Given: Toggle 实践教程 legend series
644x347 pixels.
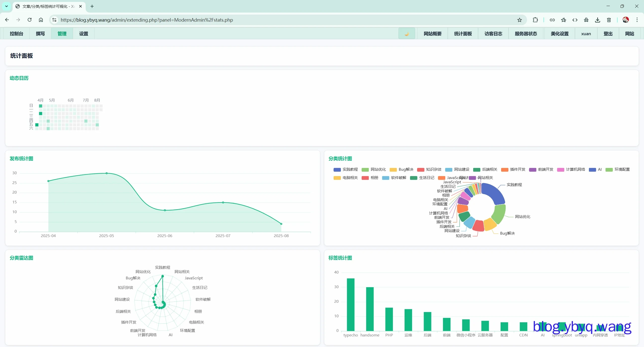Looking at the screenshot, I should pyautogui.click(x=346, y=169).
